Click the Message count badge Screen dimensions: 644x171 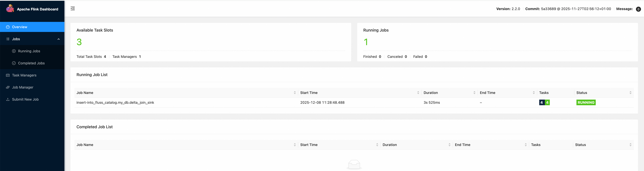[x=638, y=9]
